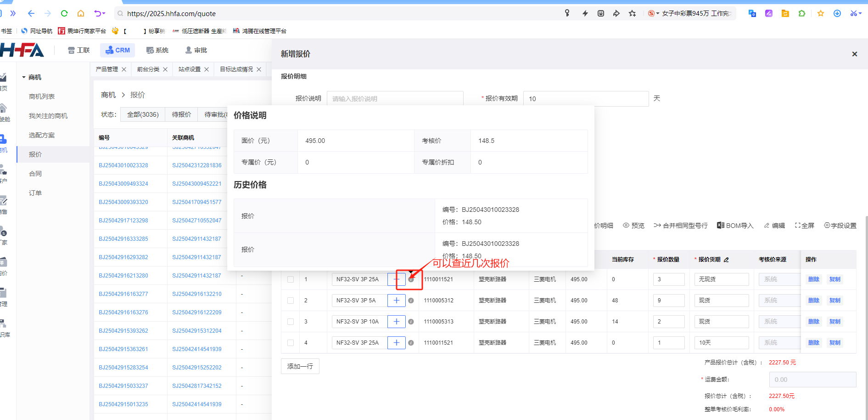Switch to the 产品管理 tab
This screenshot has height=420, width=868.
click(x=106, y=69)
